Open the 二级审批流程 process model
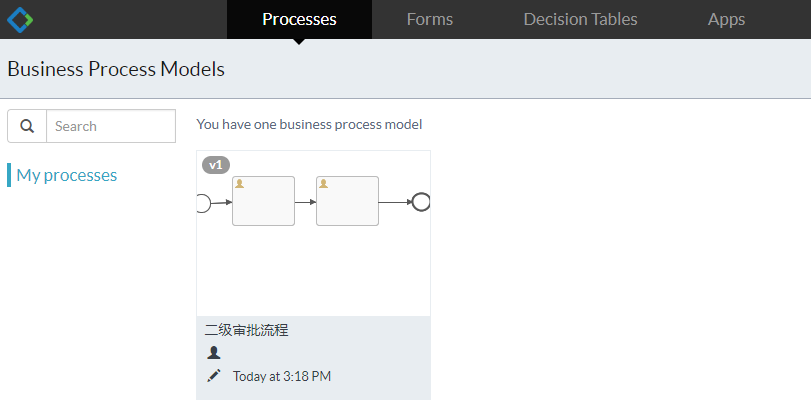Image resolution: width=811 pixels, height=419 pixels. [x=246, y=330]
